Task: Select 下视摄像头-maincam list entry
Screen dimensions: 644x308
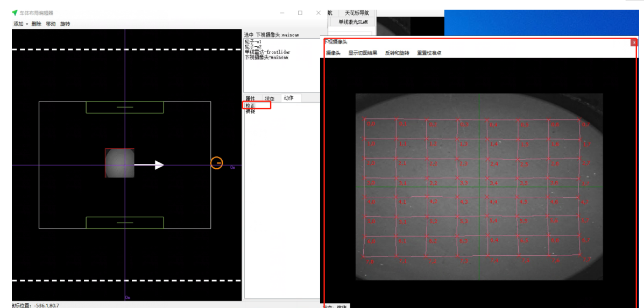Action: pos(266,58)
